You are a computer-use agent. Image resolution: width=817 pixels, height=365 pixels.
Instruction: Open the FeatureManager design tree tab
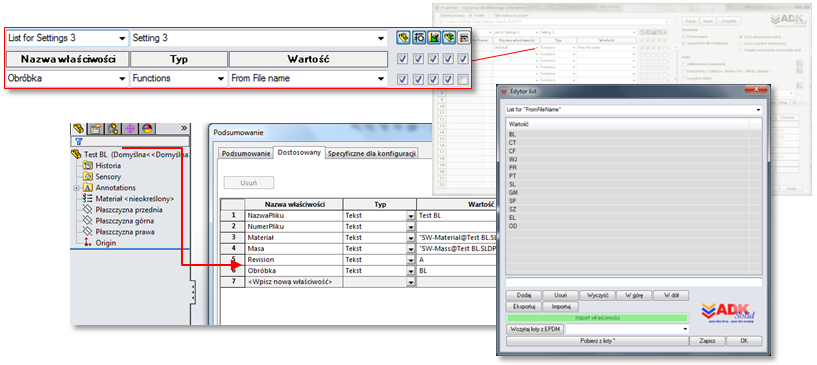[78, 129]
